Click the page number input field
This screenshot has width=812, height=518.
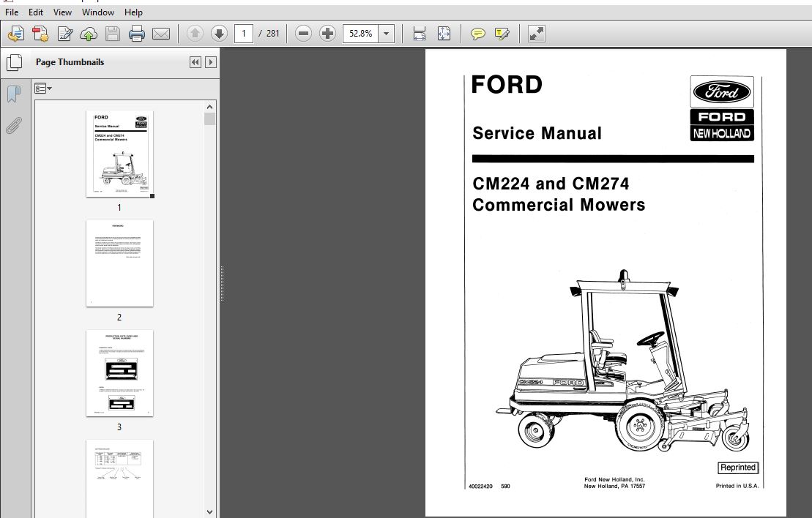(x=244, y=34)
